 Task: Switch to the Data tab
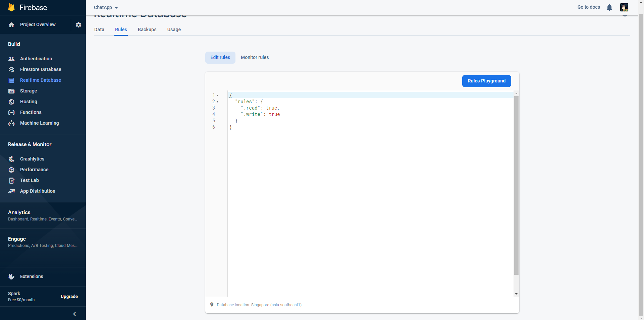99,29
